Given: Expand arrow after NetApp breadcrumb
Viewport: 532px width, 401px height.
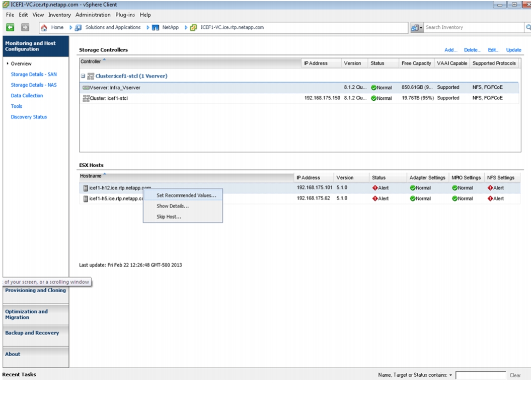Looking at the screenshot, I should 186,28.
